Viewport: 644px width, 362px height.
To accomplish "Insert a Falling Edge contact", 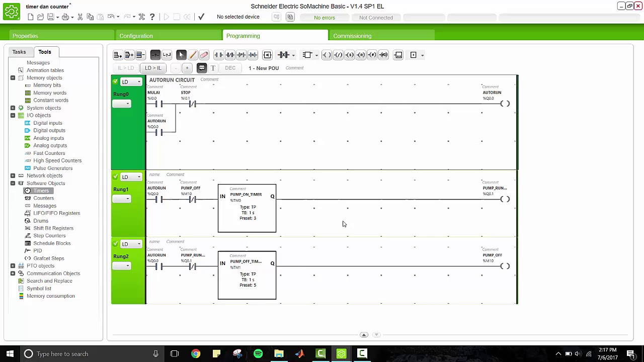I will 253,55.
